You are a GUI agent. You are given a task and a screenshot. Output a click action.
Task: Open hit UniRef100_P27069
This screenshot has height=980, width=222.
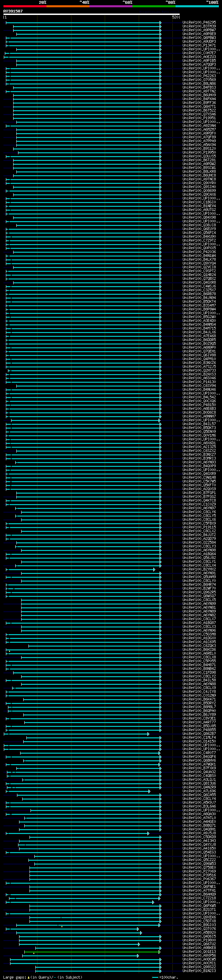199,871
